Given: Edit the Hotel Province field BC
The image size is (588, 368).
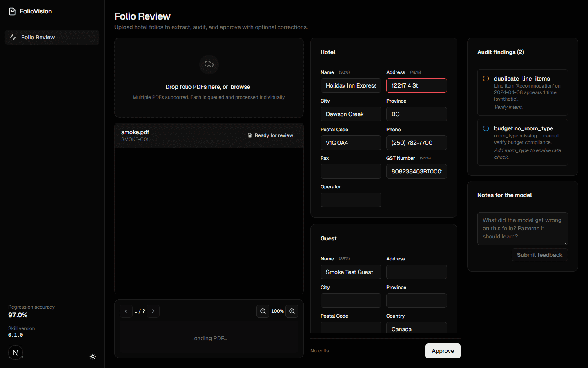Looking at the screenshot, I should (416, 114).
